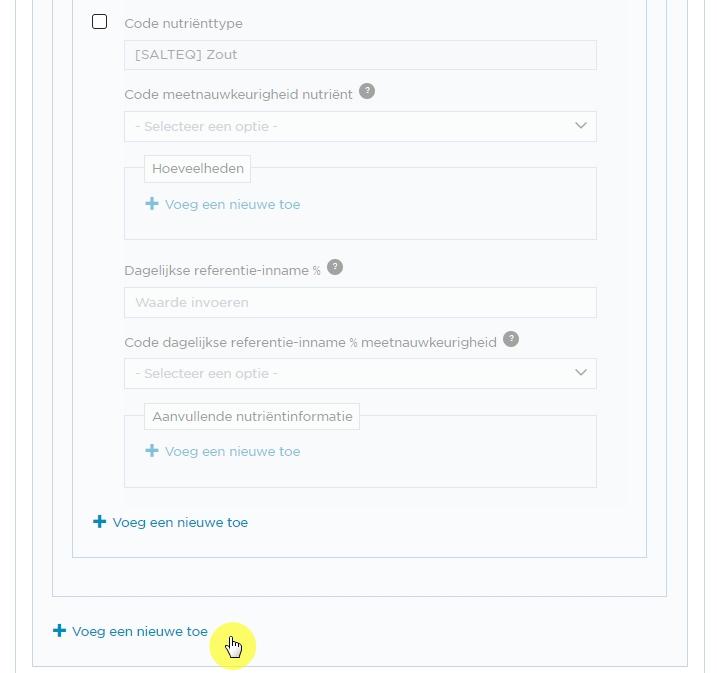Click the Hoeveelheden section label

click(198, 168)
